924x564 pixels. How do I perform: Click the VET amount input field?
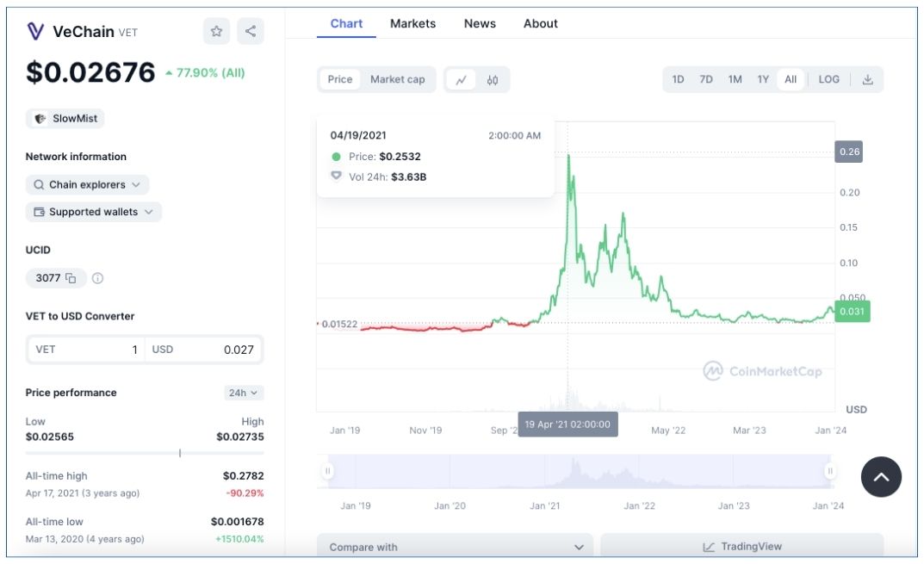(x=86, y=350)
